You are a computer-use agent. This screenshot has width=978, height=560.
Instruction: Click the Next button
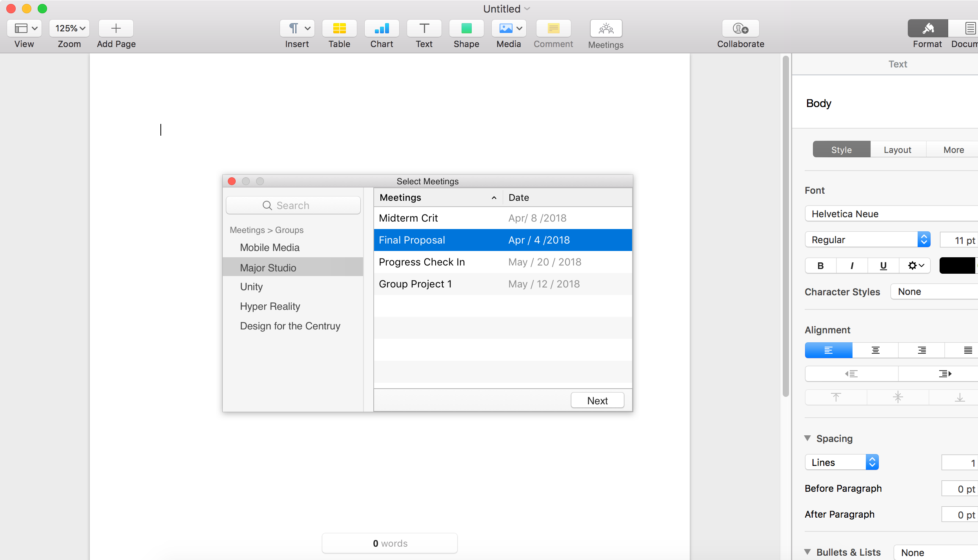click(x=597, y=400)
